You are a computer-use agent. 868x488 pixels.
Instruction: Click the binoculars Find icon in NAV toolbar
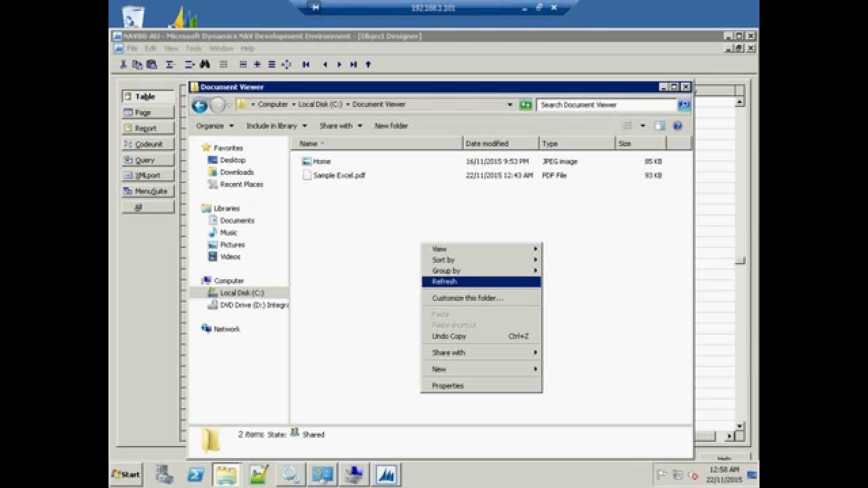pos(205,64)
